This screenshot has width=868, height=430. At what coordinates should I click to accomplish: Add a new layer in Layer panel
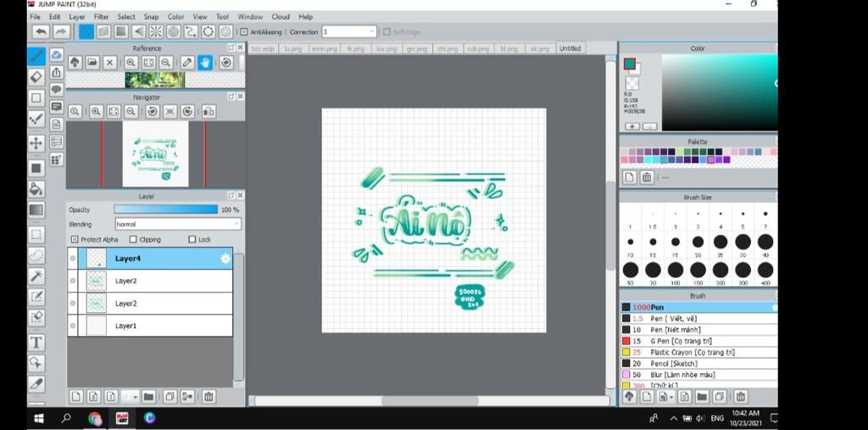(x=75, y=396)
